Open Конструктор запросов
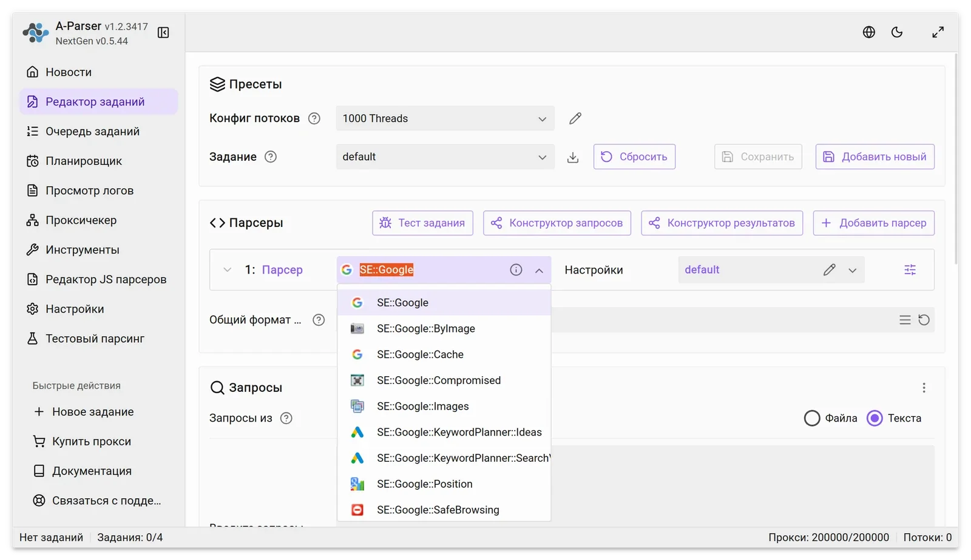This screenshot has width=971, height=560. click(x=557, y=223)
